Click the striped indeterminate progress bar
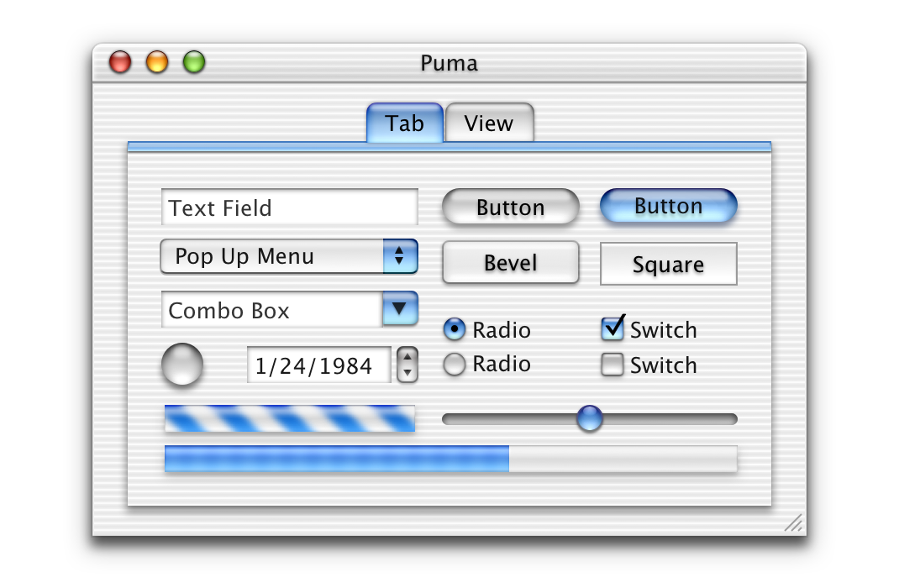 [x=290, y=418]
